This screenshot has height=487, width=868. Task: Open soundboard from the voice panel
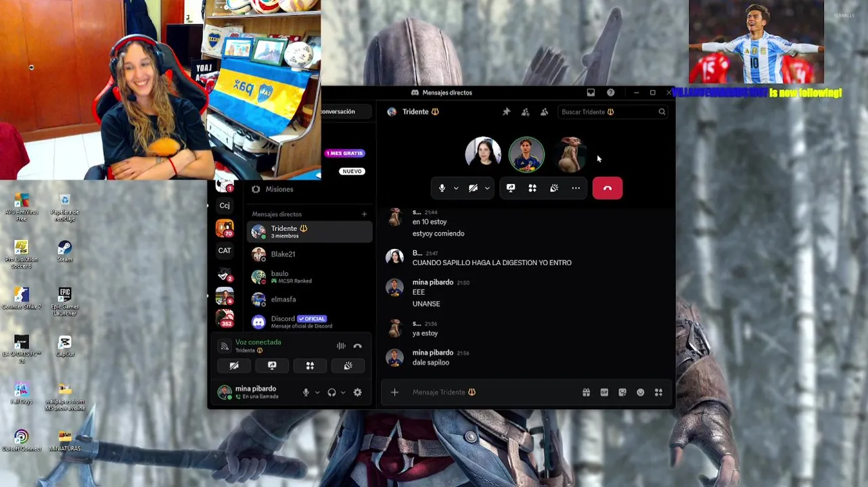348,366
